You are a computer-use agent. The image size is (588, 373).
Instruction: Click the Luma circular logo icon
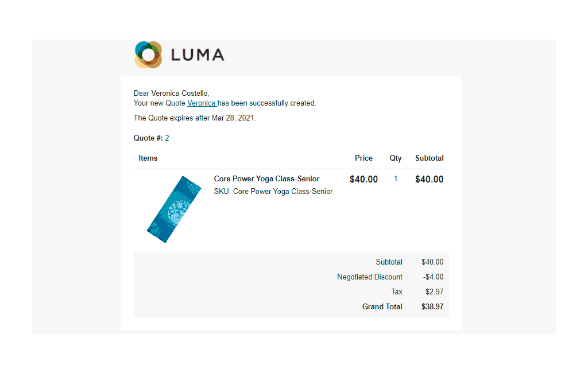pyautogui.click(x=149, y=55)
